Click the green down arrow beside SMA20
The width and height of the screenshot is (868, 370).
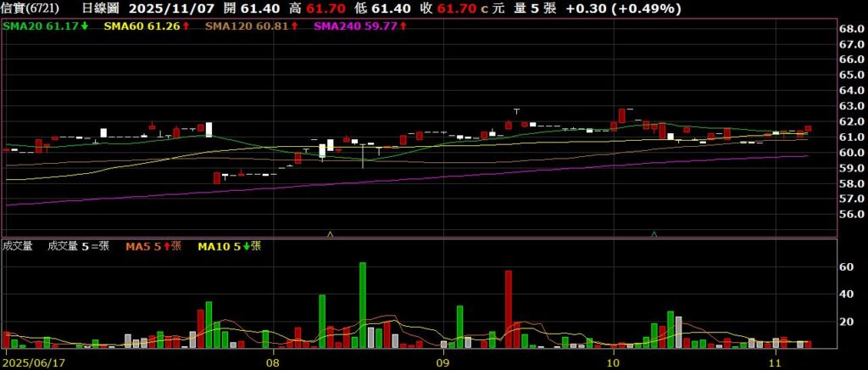coord(85,27)
